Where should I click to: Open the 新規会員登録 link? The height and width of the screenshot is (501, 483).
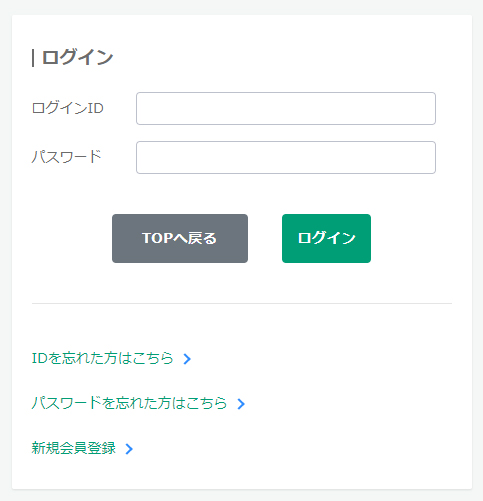tap(74, 448)
